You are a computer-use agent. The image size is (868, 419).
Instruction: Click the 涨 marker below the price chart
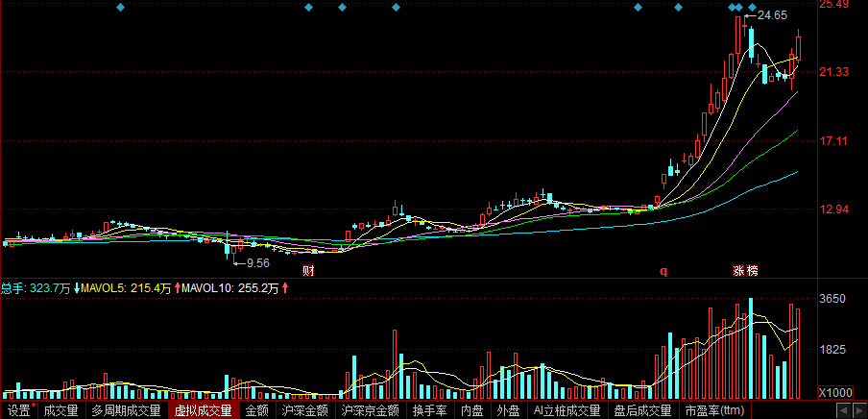(739, 271)
